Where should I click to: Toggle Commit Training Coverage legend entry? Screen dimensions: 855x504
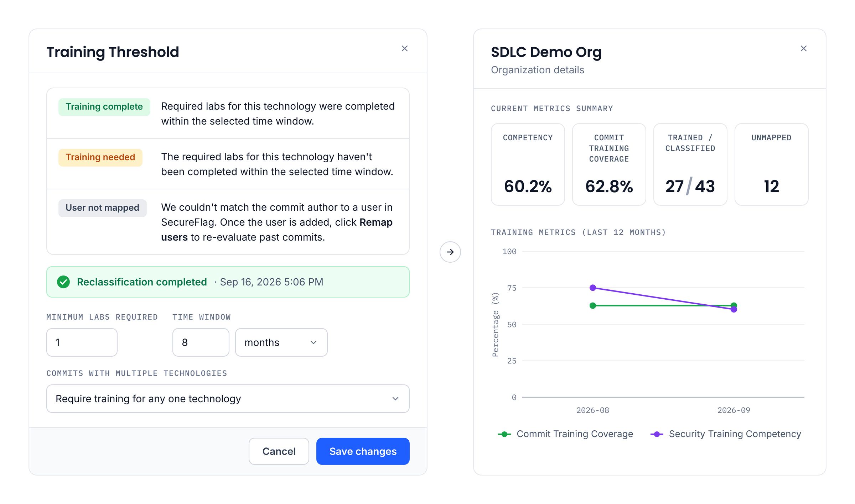pos(565,434)
